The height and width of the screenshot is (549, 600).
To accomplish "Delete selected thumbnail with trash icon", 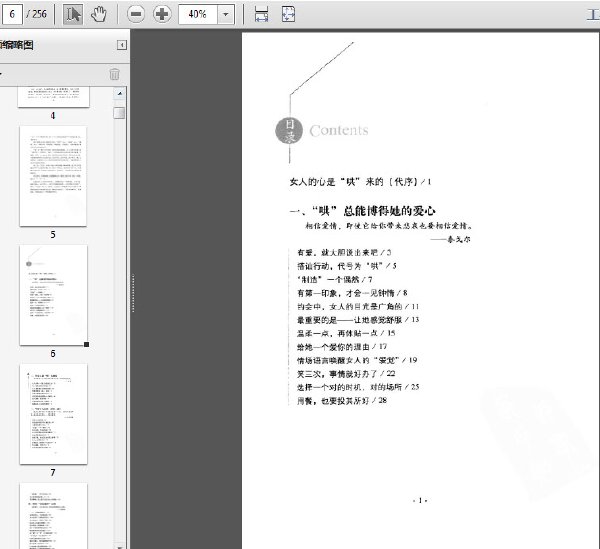I will [x=114, y=74].
